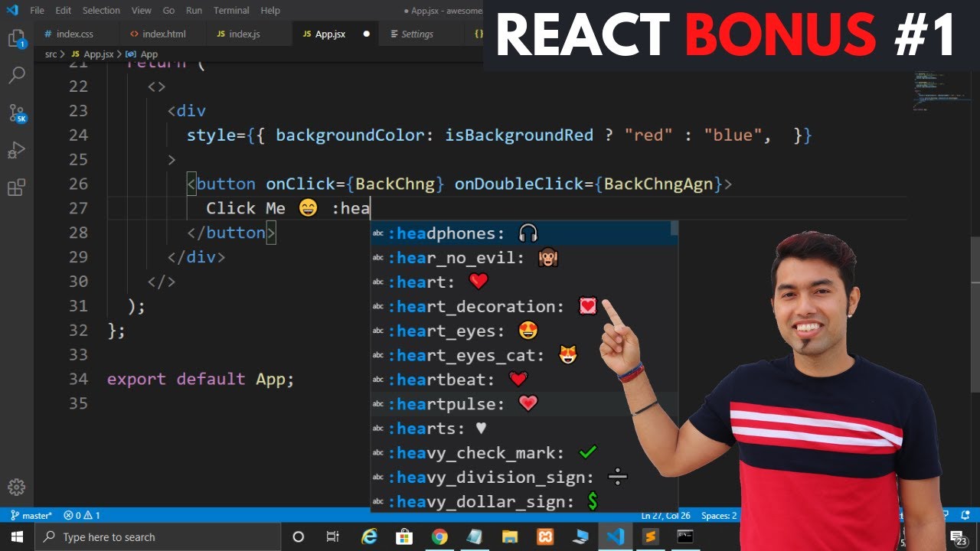Open Cortana circle on taskbar
Viewport: 980px width, 551px height.
(299, 536)
